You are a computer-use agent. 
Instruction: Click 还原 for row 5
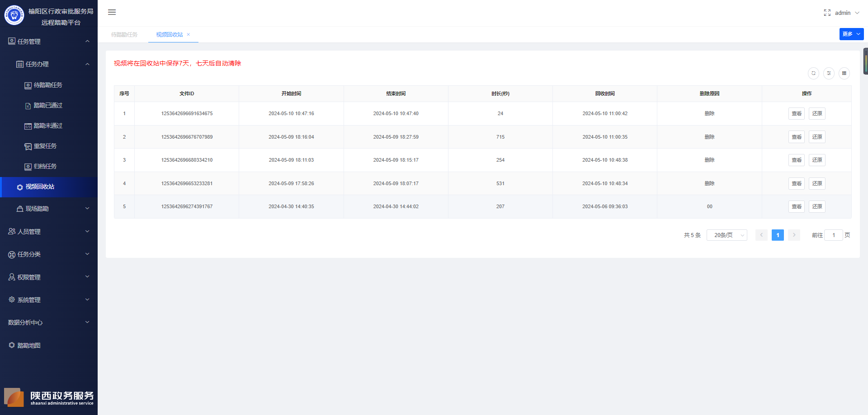[816, 206]
